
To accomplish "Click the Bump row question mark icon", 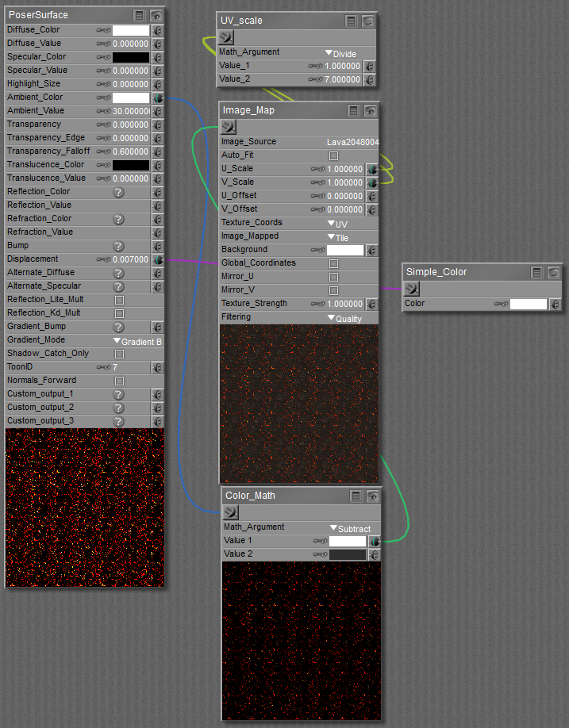I will coord(118,246).
